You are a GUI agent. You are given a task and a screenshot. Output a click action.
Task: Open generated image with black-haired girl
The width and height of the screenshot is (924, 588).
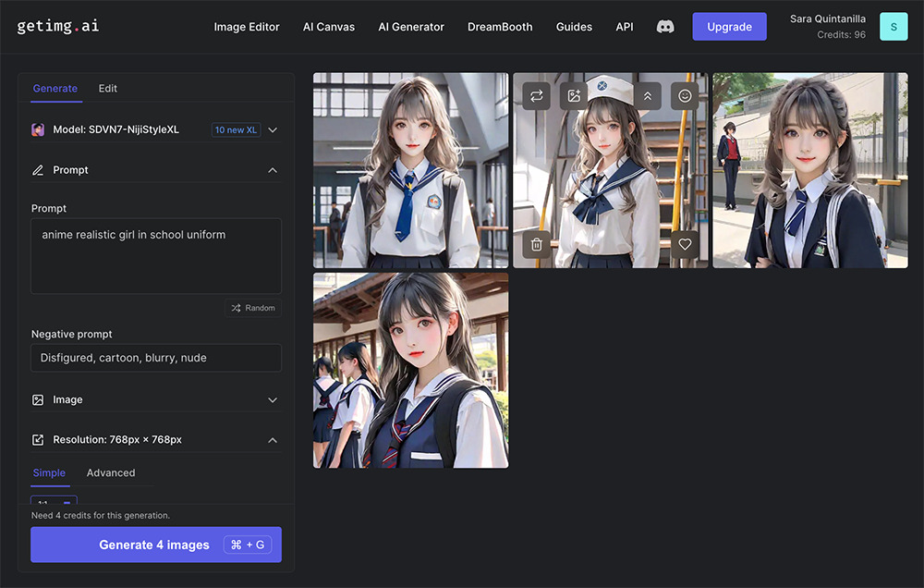click(x=411, y=371)
